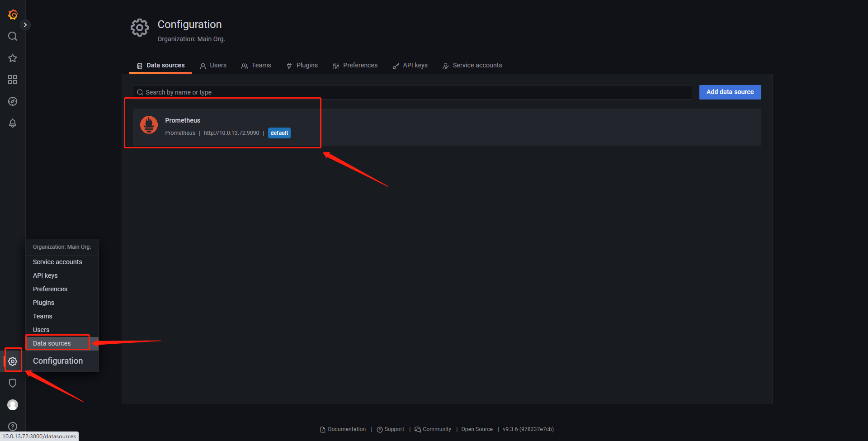Switch to the Preferences tab
This screenshot has height=441, width=868.
[x=355, y=66]
